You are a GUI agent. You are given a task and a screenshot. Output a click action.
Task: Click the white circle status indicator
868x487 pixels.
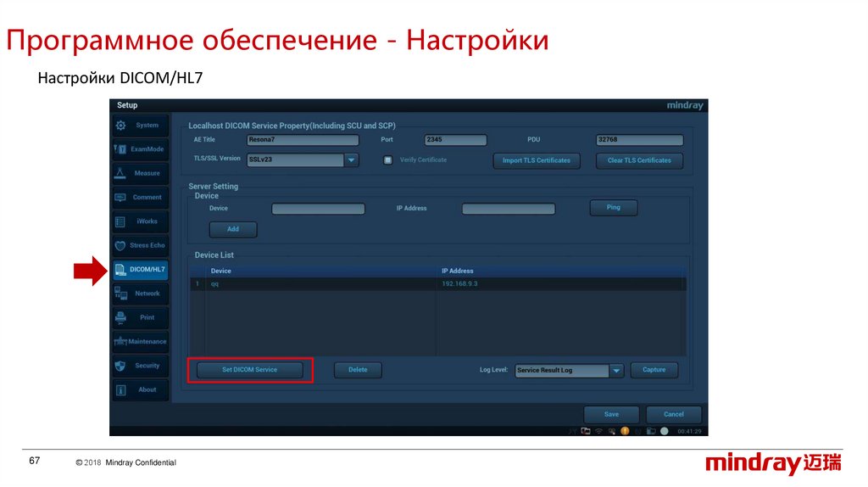click(x=665, y=431)
